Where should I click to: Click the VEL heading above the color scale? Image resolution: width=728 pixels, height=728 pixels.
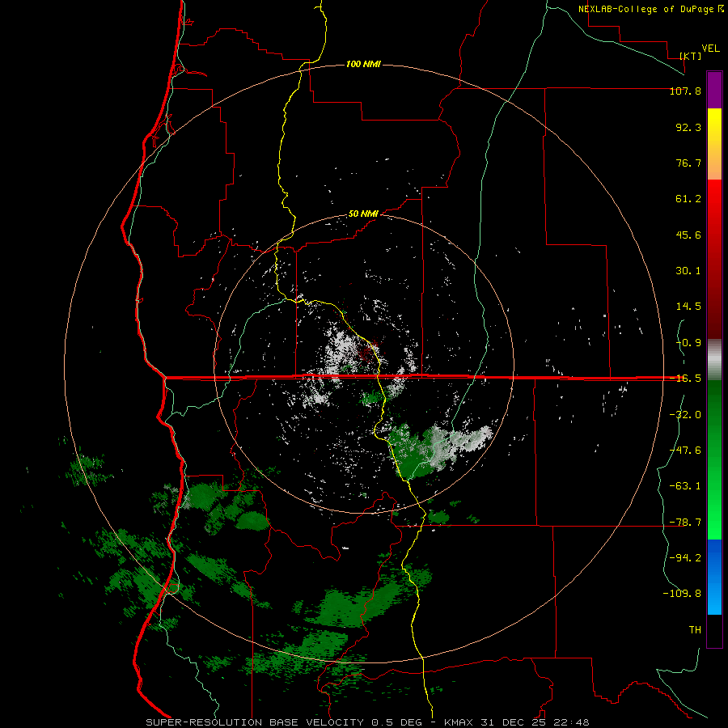click(x=710, y=49)
